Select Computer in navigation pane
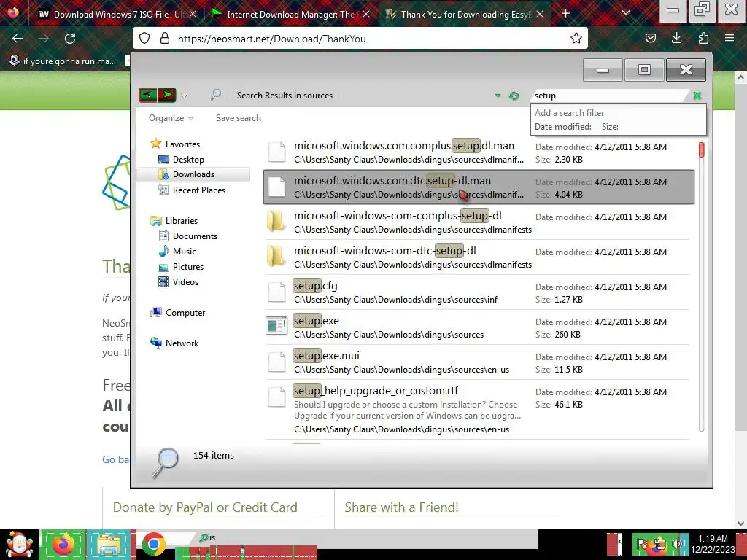 click(178, 313)
